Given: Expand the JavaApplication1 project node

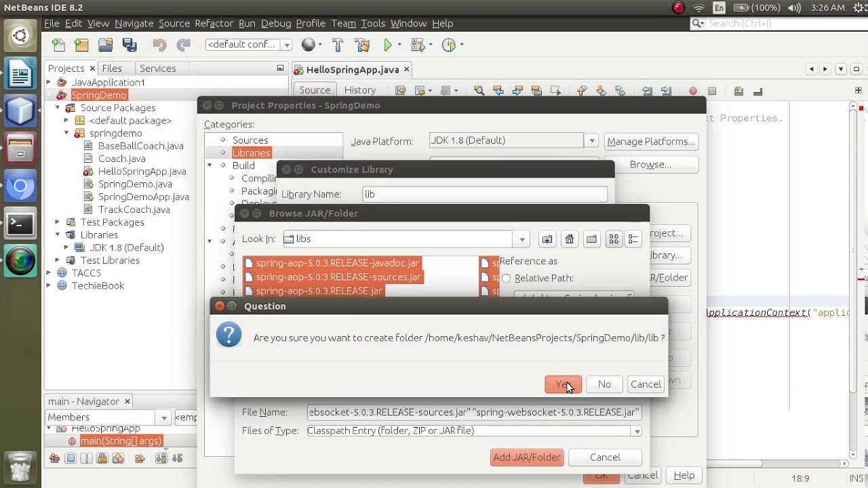Looking at the screenshot, I should [48, 83].
